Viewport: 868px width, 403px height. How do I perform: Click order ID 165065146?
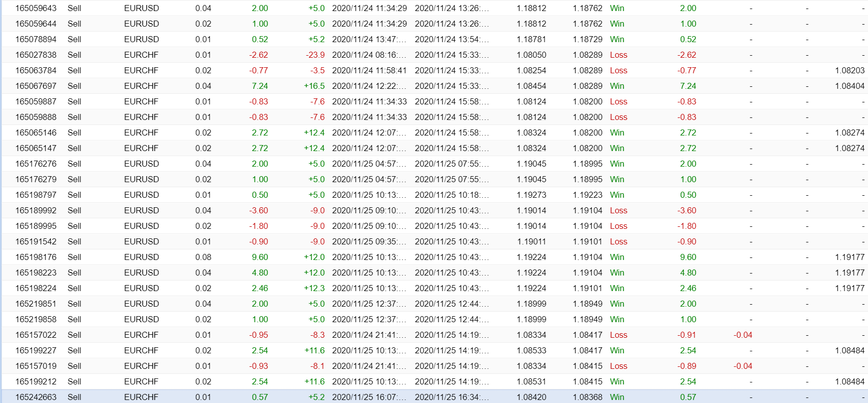coord(36,132)
